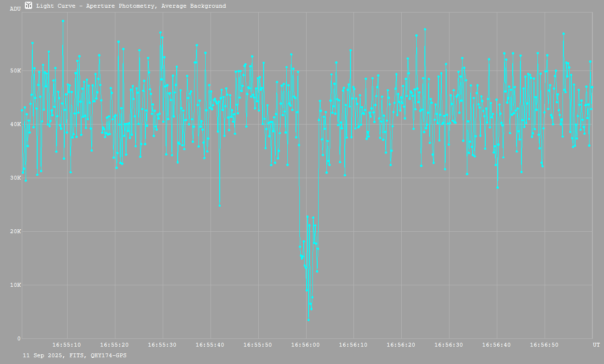Click the footer text '11 Sep 2025, FITS, QHY174-GPS'
Screen dimensions: 604x364
[75, 355]
